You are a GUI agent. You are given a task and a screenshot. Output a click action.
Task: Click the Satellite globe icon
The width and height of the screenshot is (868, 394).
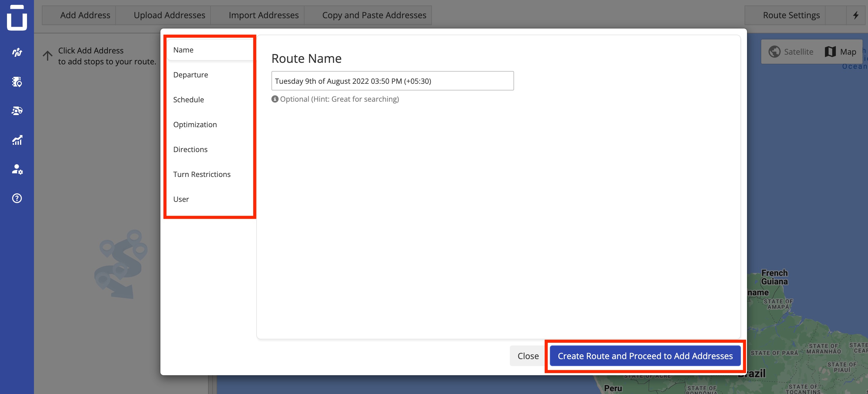click(x=774, y=52)
